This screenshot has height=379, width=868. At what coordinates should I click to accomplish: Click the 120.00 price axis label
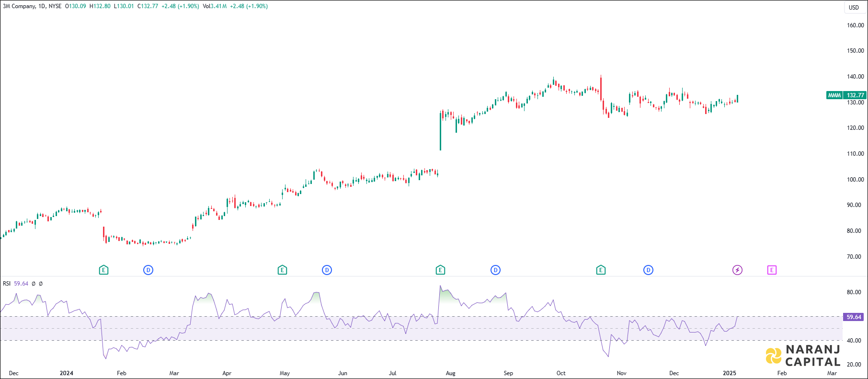click(x=856, y=128)
